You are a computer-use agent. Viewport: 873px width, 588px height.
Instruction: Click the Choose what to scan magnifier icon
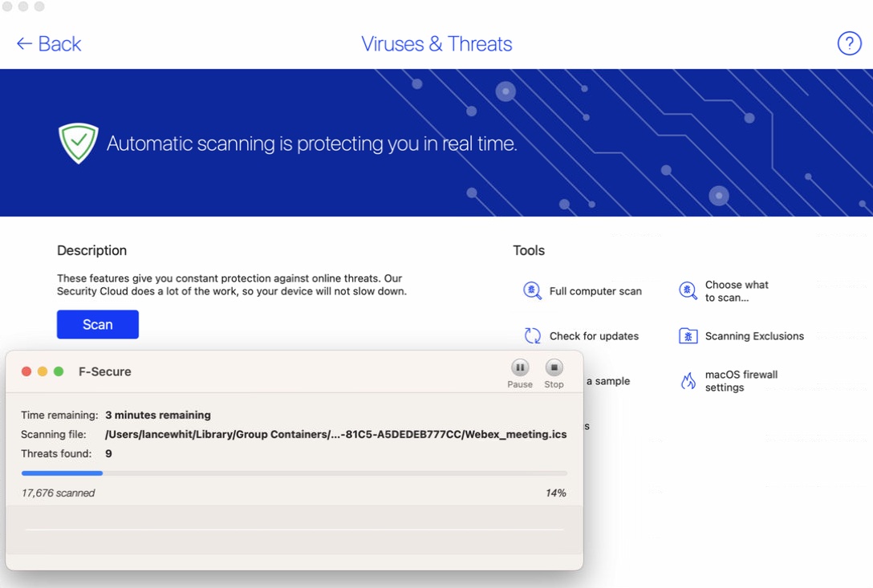688,290
